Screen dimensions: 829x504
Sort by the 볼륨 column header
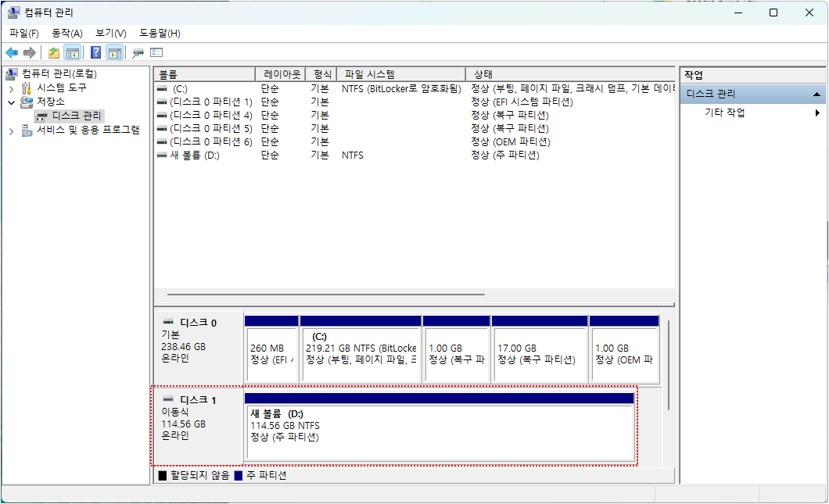[x=205, y=74]
